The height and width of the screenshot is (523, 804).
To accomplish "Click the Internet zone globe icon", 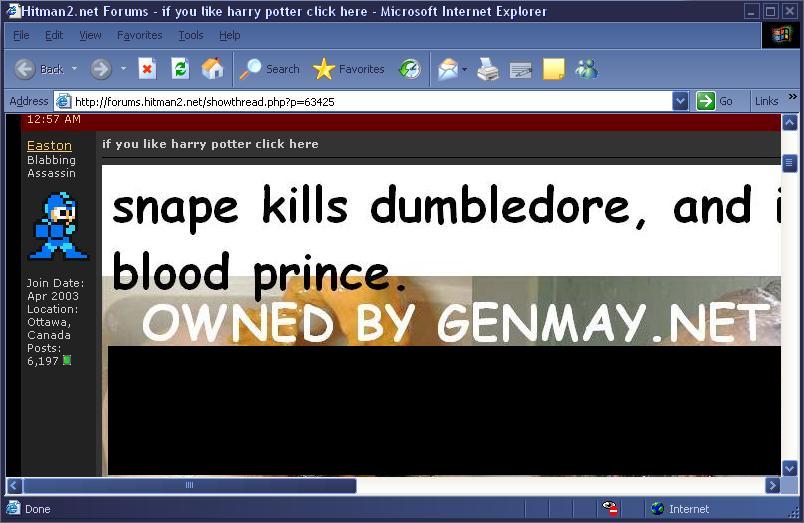I will click(657, 509).
